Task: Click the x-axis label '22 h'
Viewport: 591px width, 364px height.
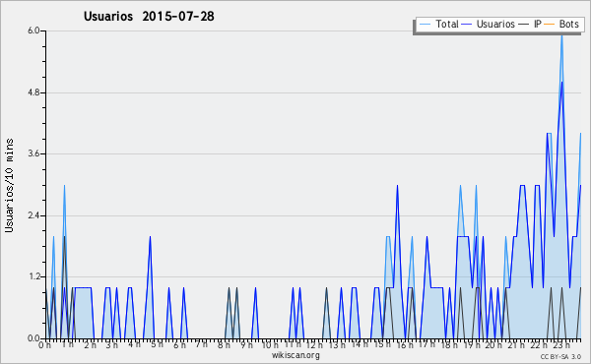Action: pyautogui.click(x=539, y=345)
